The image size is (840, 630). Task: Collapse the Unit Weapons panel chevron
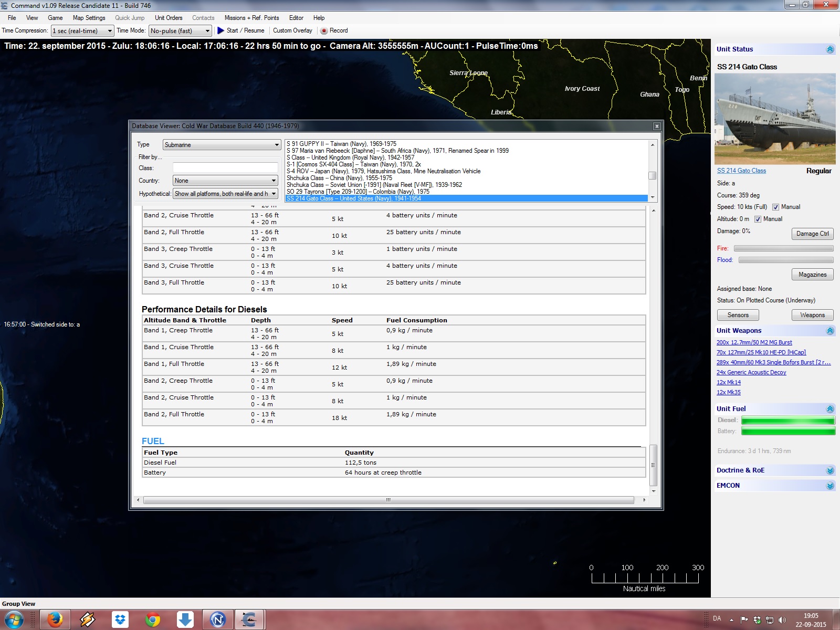[830, 331]
